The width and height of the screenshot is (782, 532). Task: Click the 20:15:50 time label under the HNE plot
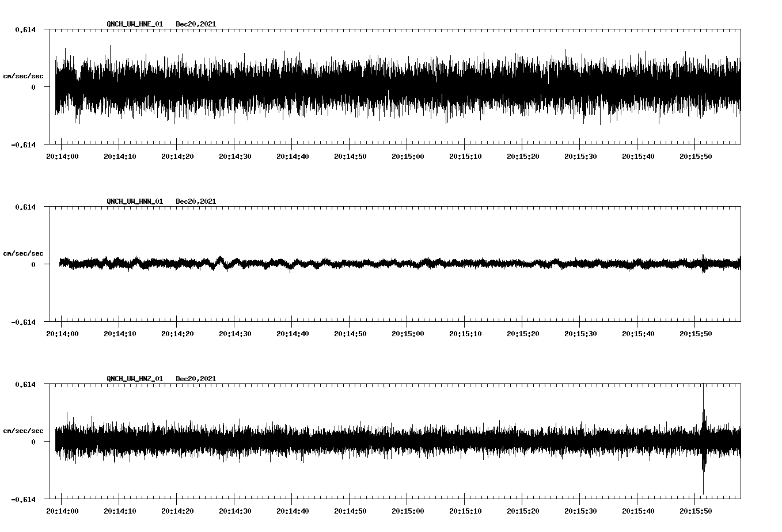coord(696,157)
